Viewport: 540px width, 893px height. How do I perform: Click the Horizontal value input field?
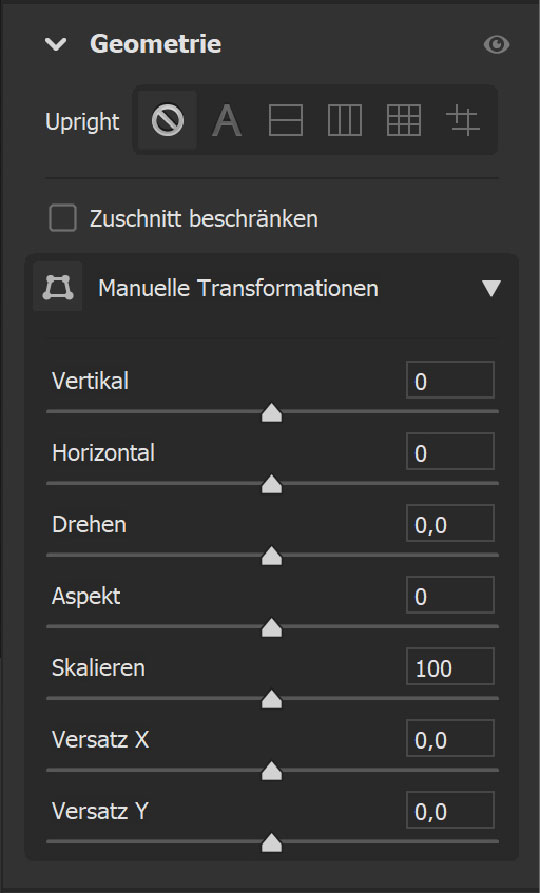point(450,452)
